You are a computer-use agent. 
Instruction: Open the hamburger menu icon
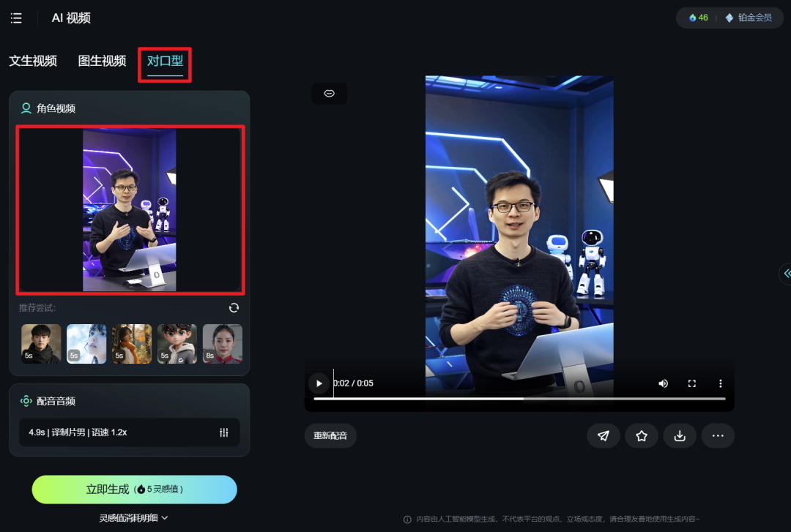pyautogui.click(x=16, y=18)
